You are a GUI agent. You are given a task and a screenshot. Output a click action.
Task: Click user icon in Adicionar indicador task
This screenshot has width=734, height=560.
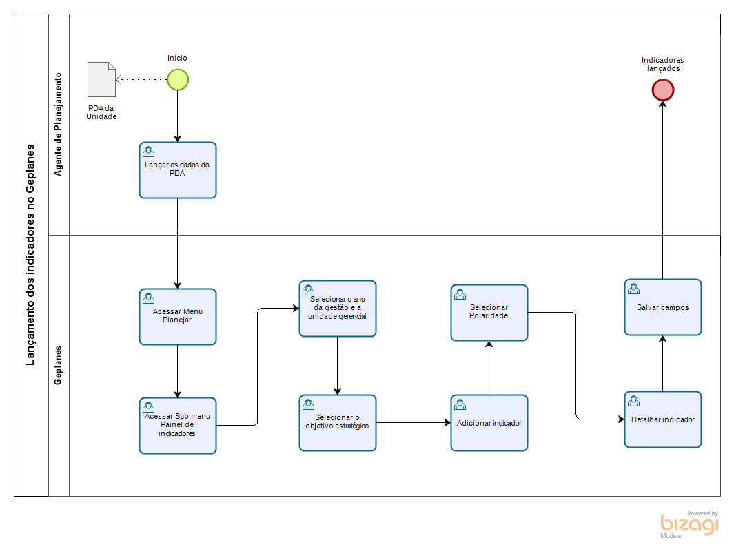(460, 404)
